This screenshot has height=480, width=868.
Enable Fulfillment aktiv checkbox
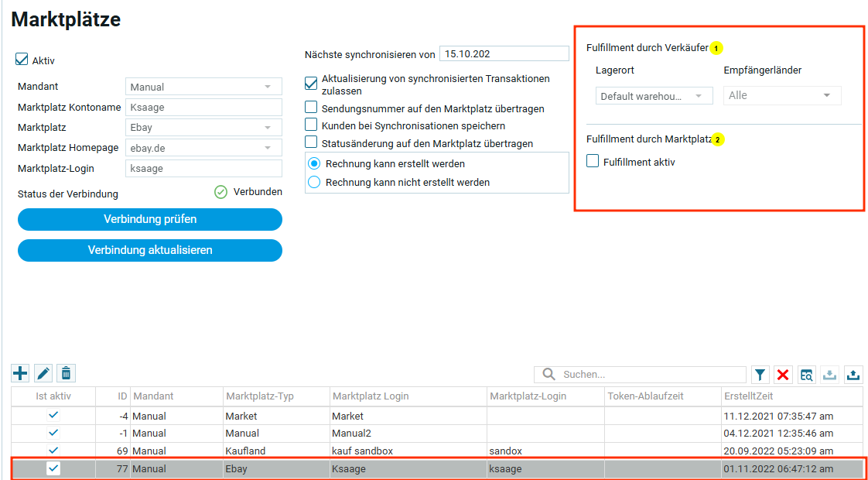point(593,162)
